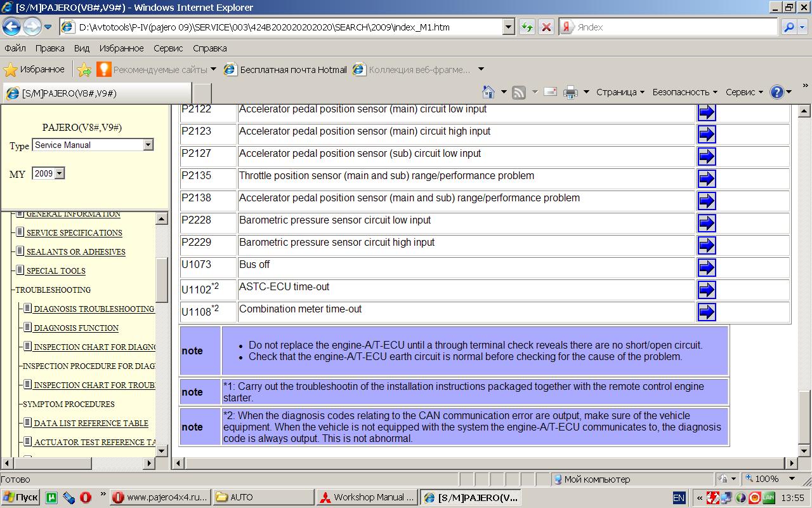
Task: Click the browser Back arrow button
Action: tap(12, 27)
